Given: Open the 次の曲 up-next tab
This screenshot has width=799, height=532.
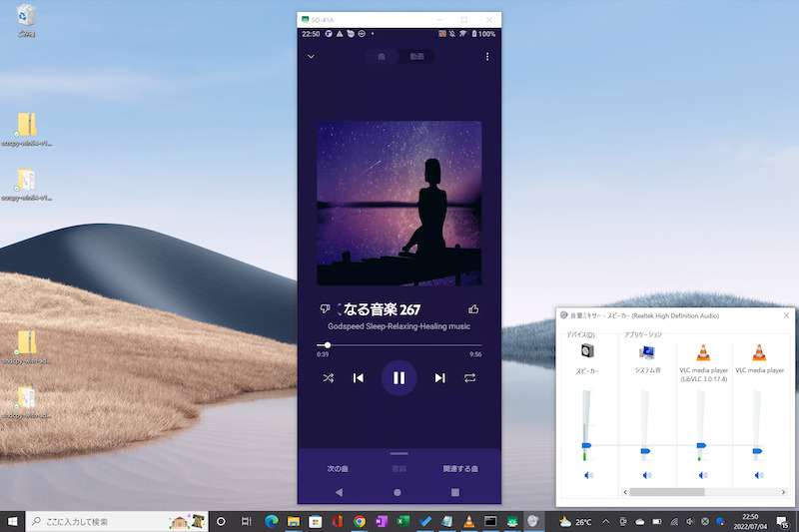Looking at the screenshot, I should tap(338, 468).
